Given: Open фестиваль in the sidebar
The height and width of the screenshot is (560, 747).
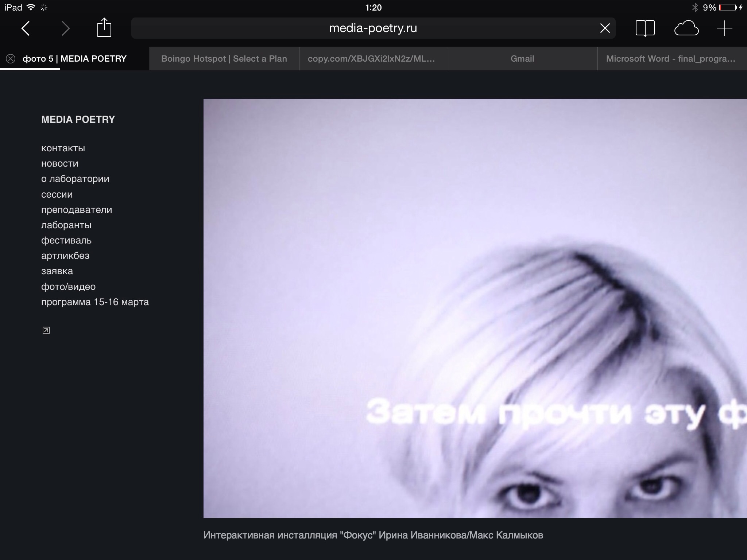Looking at the screenshot, I should [66, 241].
